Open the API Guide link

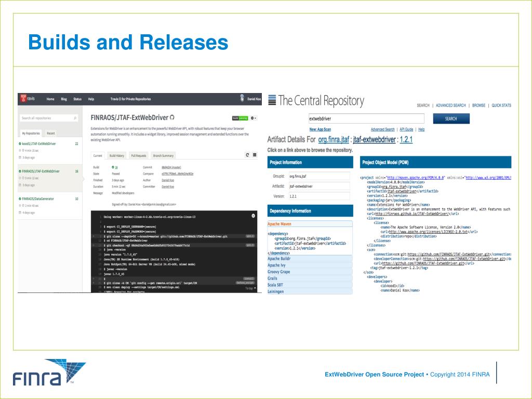click(x=406, y=129)
